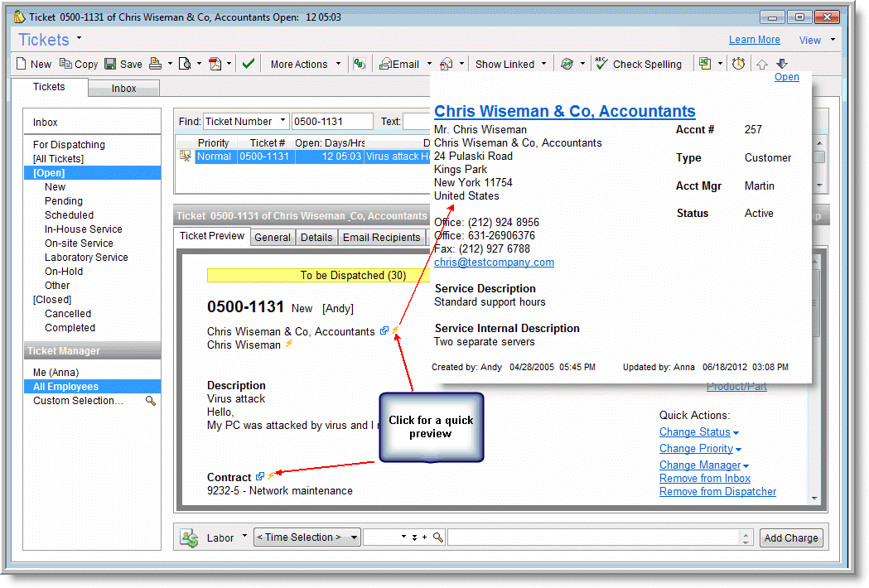Open account link icon next to Accountants

pyautogui.click(x=384, y=331)
